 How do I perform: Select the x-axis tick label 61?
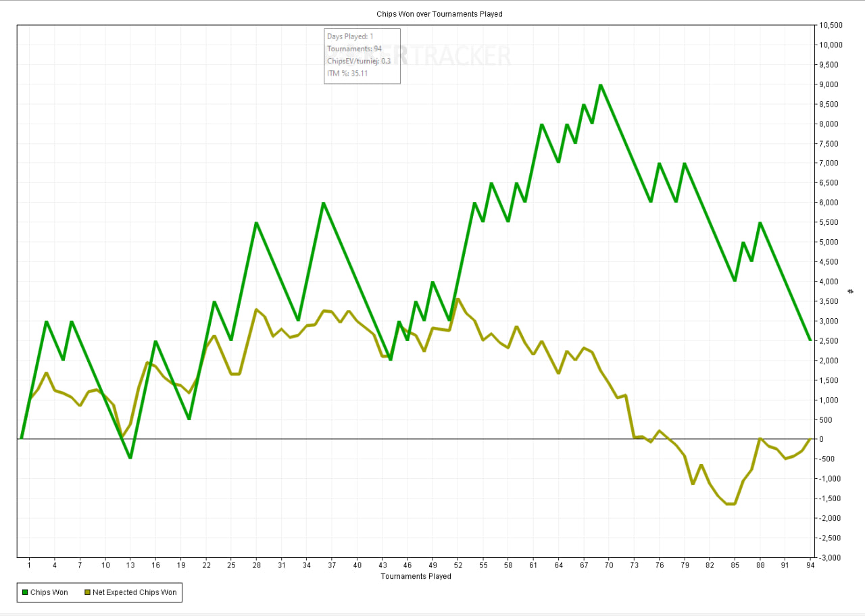(533, 565)
